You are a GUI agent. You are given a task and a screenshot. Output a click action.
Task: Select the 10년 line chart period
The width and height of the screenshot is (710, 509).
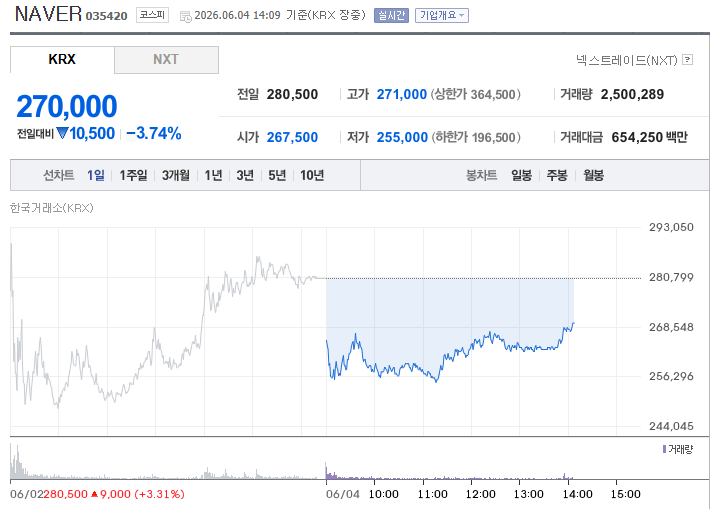coord(312,175)
